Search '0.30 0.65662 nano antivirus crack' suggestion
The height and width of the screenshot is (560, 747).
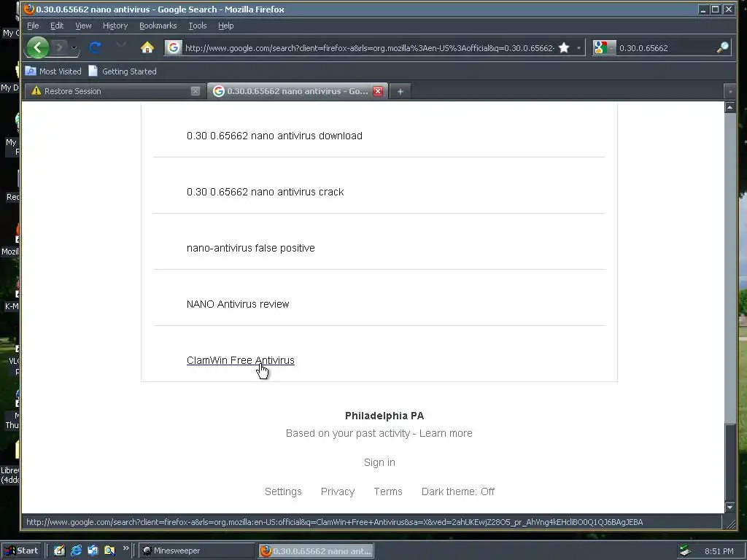pos(266,192)
